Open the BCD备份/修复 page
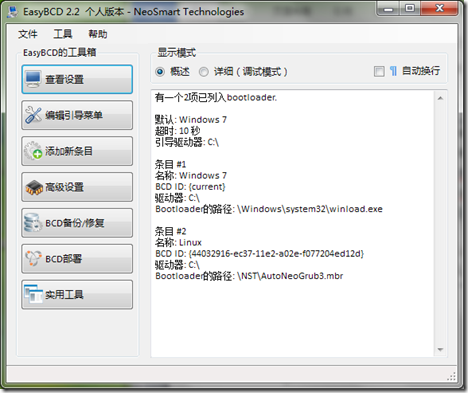This screenshot has height=393, width=468. (x=77, y=223)
